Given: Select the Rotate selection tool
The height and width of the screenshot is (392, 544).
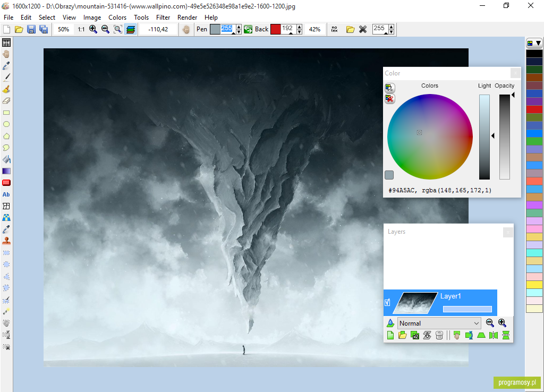Looking at the screenshot, I should pos(6,335).
